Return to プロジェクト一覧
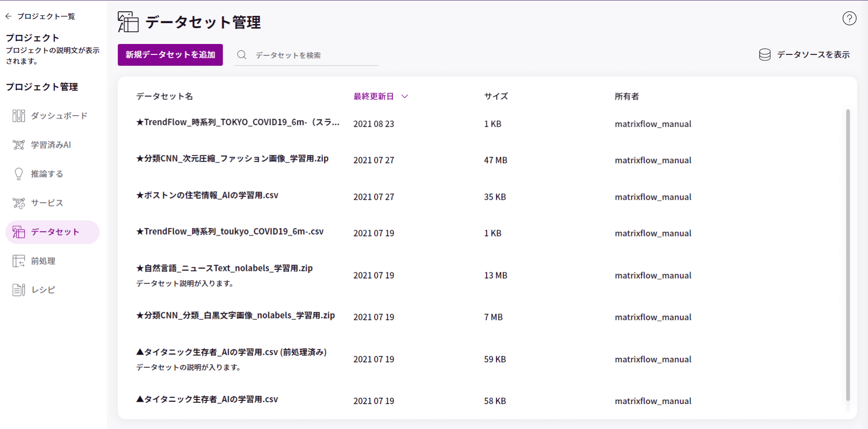Viewport: 868px width, 429px height. [46, 16]
